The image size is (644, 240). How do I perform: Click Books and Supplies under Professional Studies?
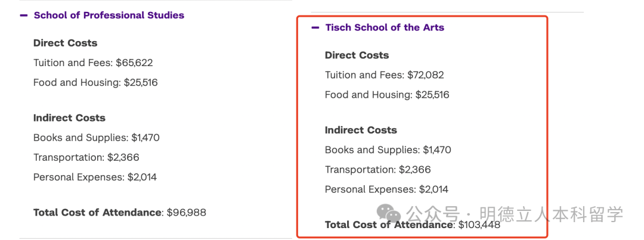click(x=97, y=138)
